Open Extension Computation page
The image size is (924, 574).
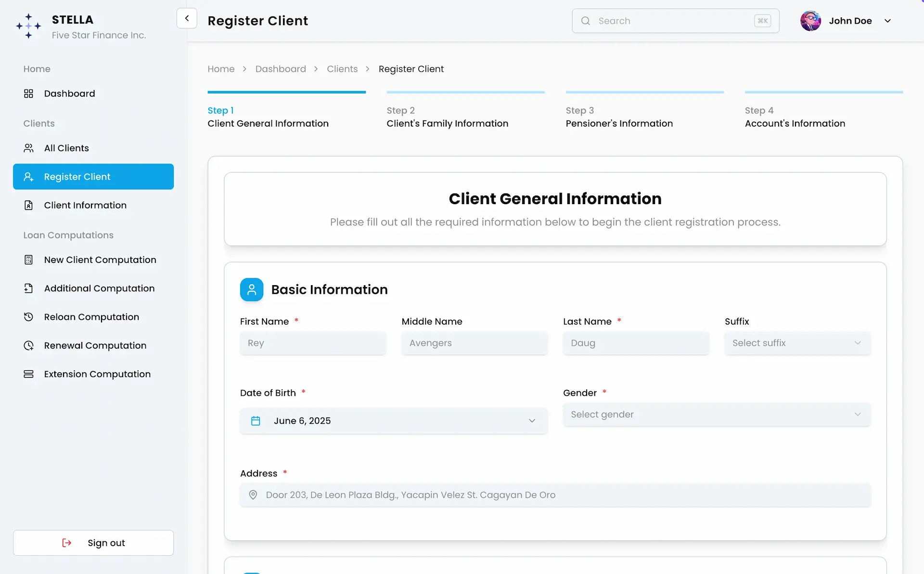coord(93,374)
